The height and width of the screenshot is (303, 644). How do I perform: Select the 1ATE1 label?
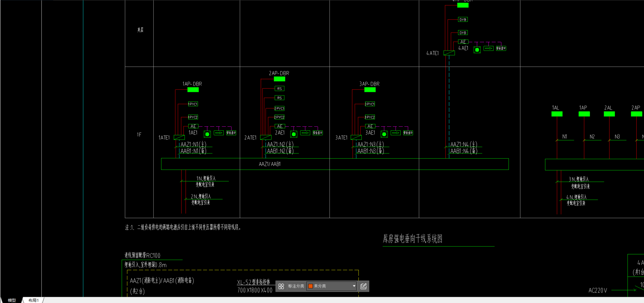point(164,138)
